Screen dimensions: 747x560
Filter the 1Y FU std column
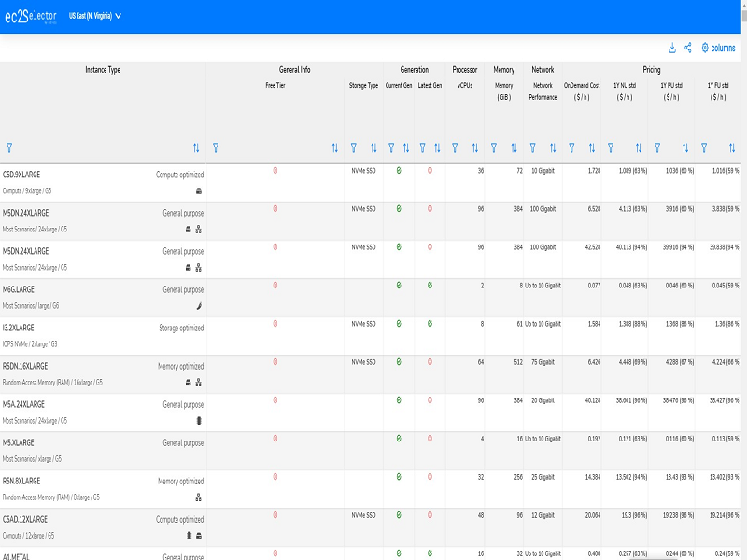pyautogui.click(x=704, y=148)
